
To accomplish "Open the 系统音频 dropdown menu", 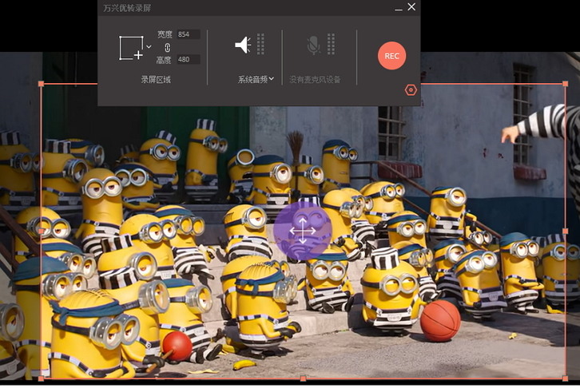I will 256,79.
